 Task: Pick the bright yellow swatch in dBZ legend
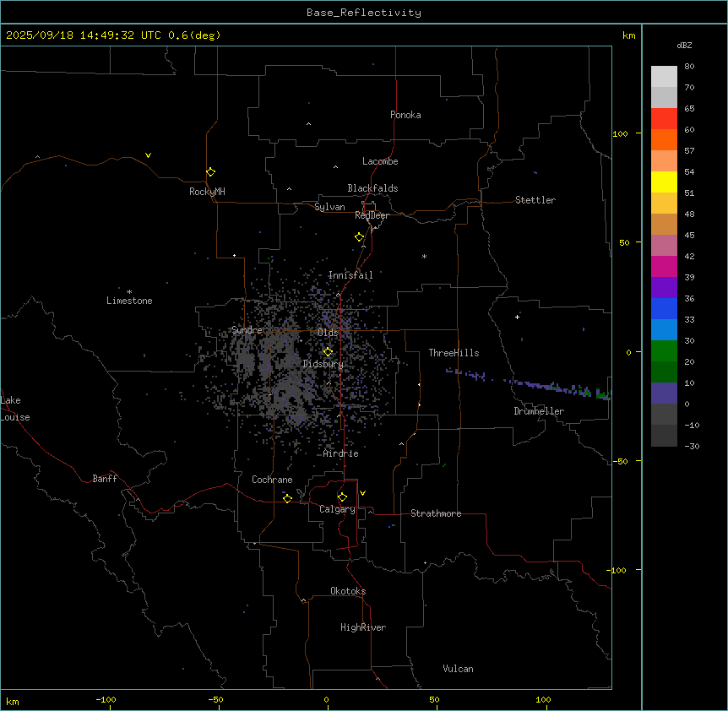coord(664,182)
